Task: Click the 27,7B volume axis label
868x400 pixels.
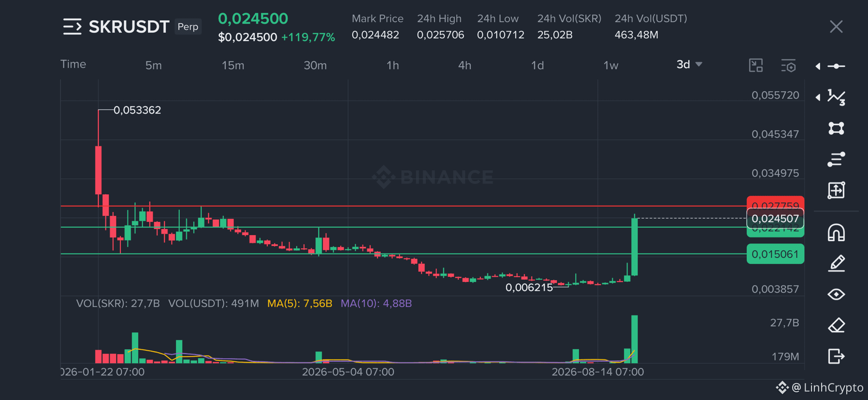Action: (x=784, y=323)
